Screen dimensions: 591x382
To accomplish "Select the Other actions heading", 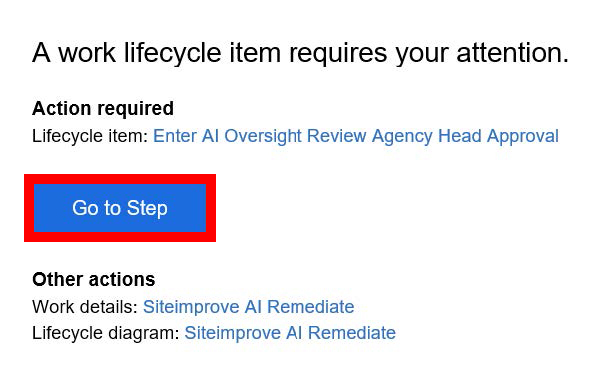I will tap(93, 280).
